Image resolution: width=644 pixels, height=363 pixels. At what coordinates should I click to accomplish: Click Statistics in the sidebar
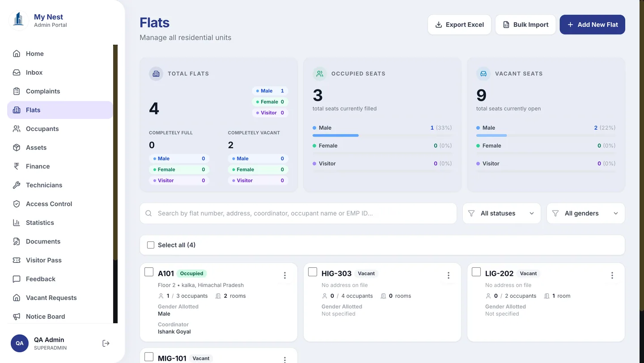(x=60, y=223)
